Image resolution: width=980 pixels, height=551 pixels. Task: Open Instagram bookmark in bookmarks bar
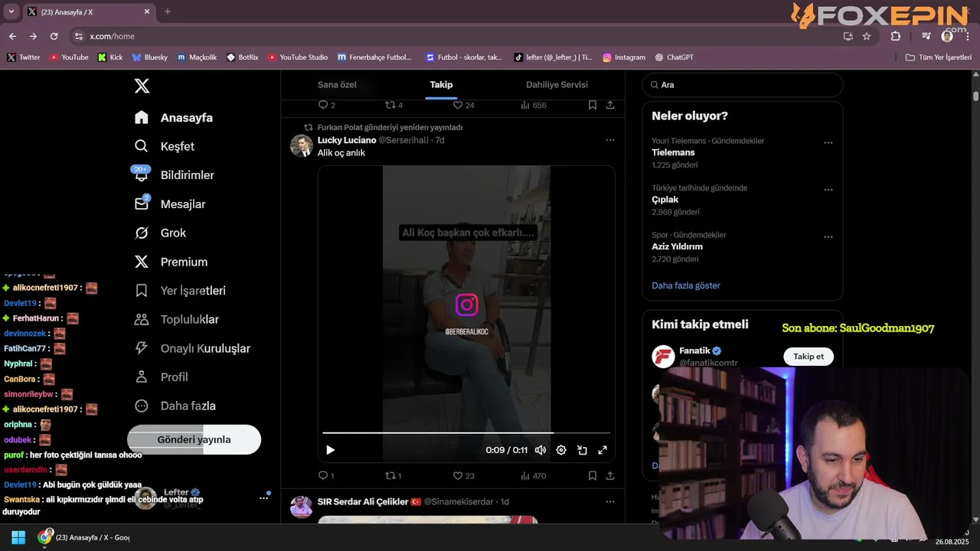(623, 57)
